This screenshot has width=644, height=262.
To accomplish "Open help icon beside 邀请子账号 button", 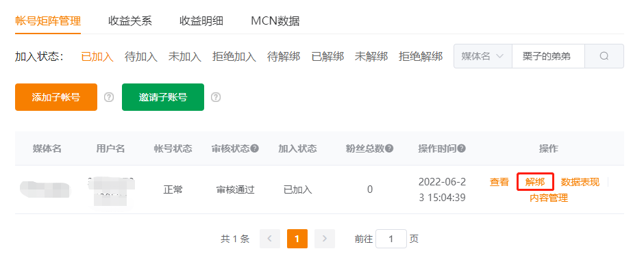I will click(216, 97).
